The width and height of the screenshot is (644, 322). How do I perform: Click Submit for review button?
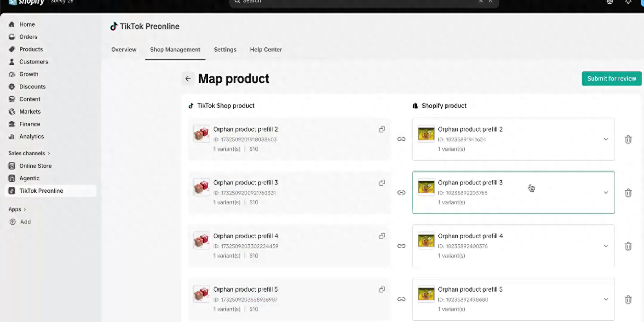[x=611, y=79]
